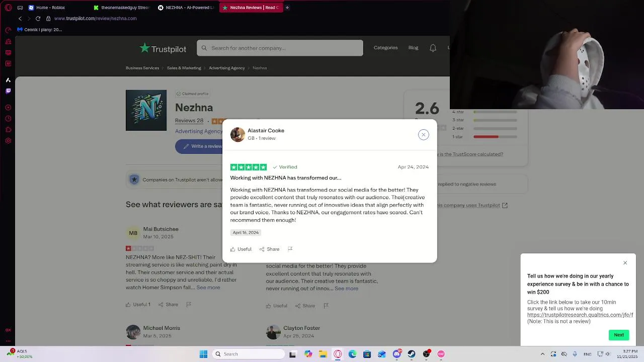Open File Explorer from the taskbar
Screen dimensions: 644x362
point(323,354)
